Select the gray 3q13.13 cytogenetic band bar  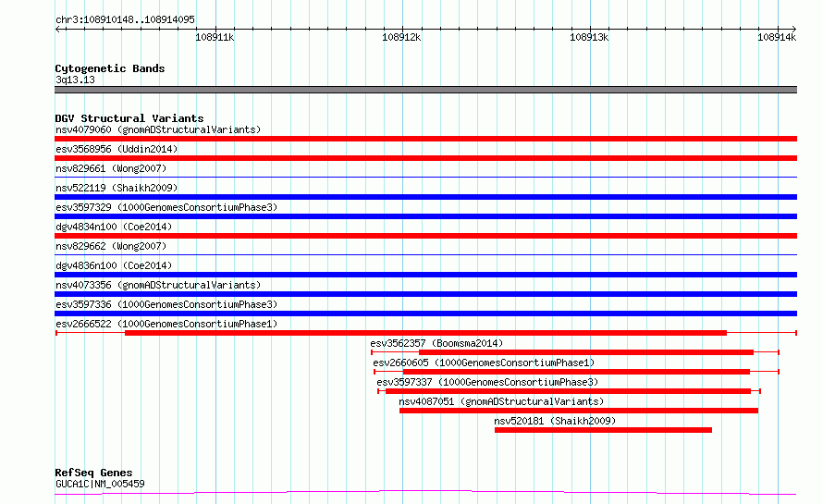click(425, 90)
